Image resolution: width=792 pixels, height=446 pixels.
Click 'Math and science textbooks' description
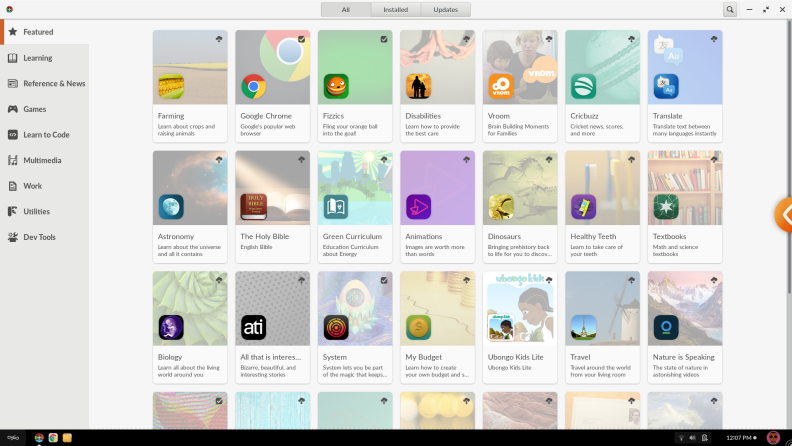tap(675, 251)
